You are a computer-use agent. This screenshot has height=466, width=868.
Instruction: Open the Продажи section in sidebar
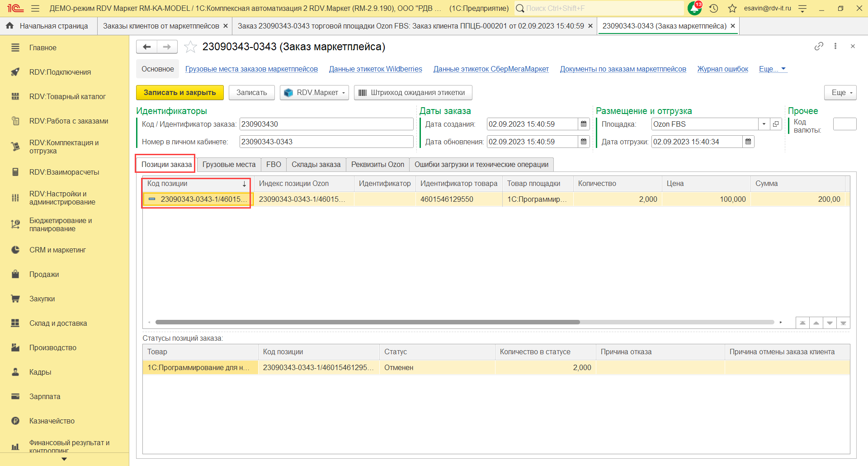coord(44,275)
